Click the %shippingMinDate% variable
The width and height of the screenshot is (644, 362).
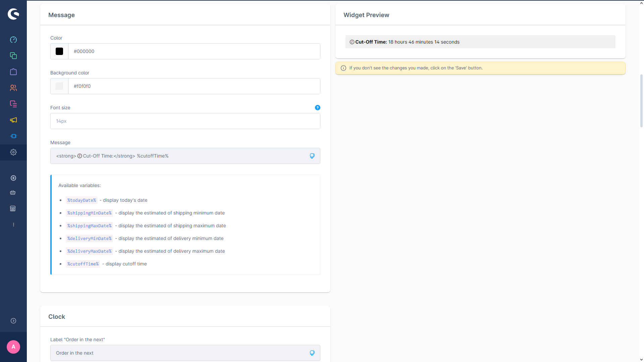89,213
